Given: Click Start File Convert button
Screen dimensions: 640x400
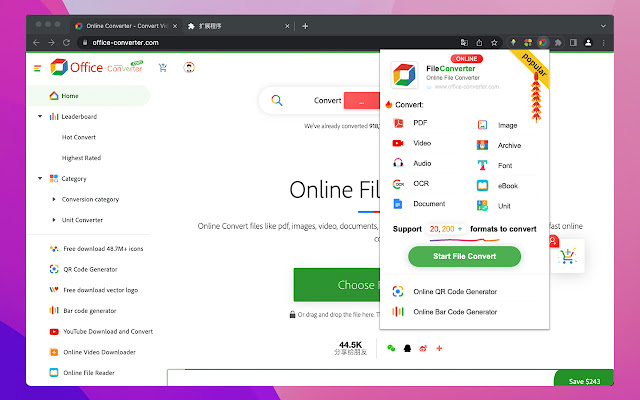Looking at the screenshot, I should 464,256.
